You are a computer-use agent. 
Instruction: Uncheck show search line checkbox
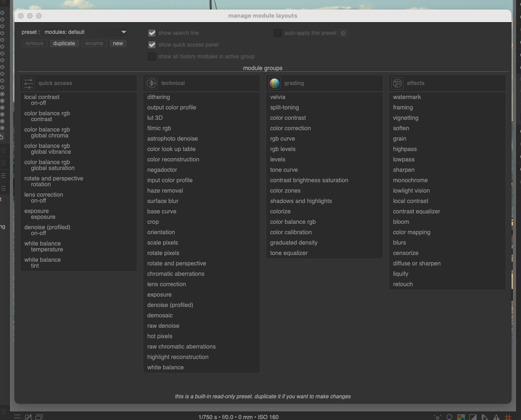152,33
